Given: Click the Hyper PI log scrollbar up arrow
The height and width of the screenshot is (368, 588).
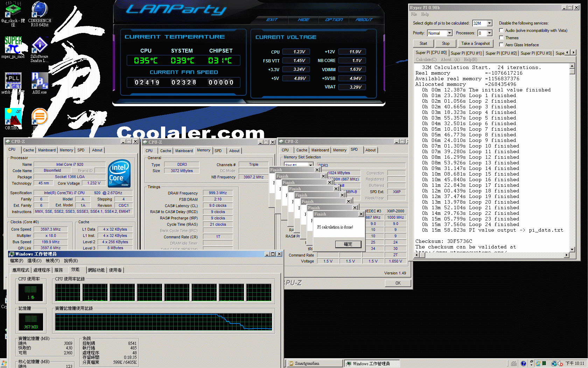Looking at the screenshot, I should click(x=572, y=66).
